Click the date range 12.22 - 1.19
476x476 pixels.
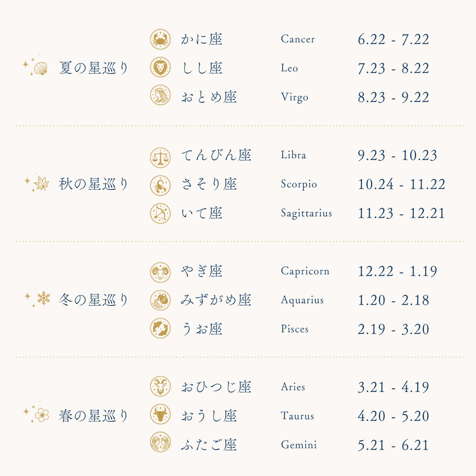click(x=397, y=271)
